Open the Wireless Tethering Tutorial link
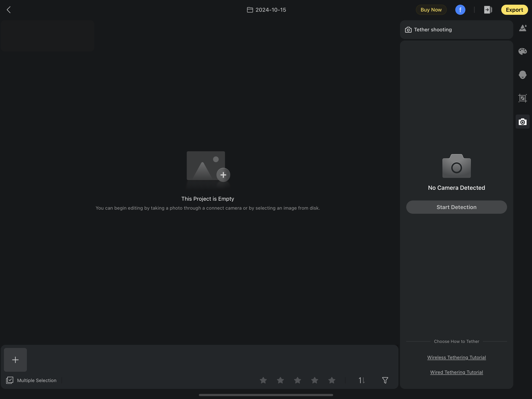 (x=456, y=357)
